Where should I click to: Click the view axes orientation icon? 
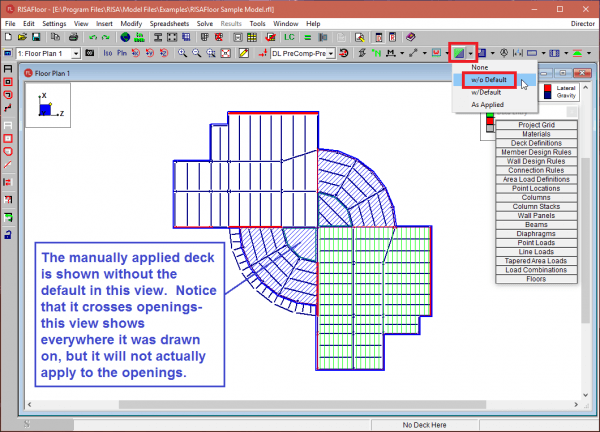tap(47, 103)
